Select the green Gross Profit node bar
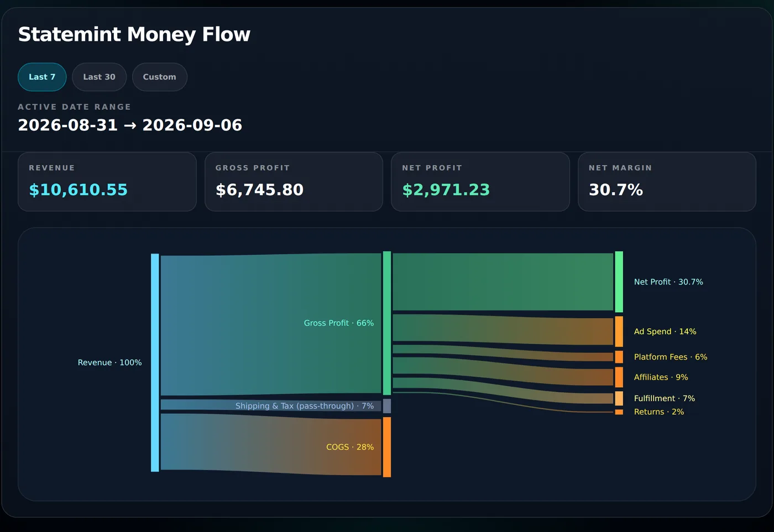Image resolution: width=774 pixels, height=532 pixels. (387, 323)
